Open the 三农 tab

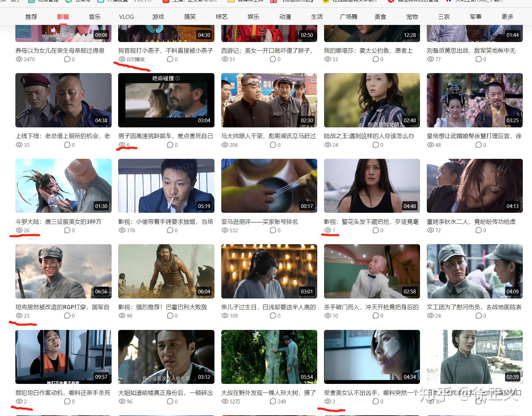(444, 17)
